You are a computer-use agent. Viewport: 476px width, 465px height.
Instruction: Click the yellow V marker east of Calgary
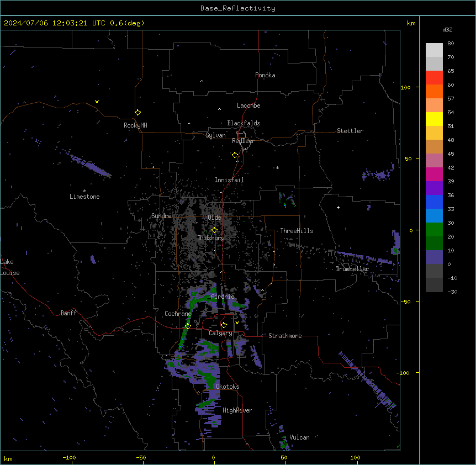[237, 323]
